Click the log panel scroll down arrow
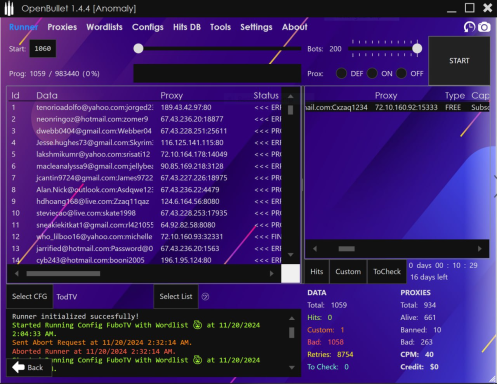This screenshot has height=384, width=497. (x=292, y=367)
